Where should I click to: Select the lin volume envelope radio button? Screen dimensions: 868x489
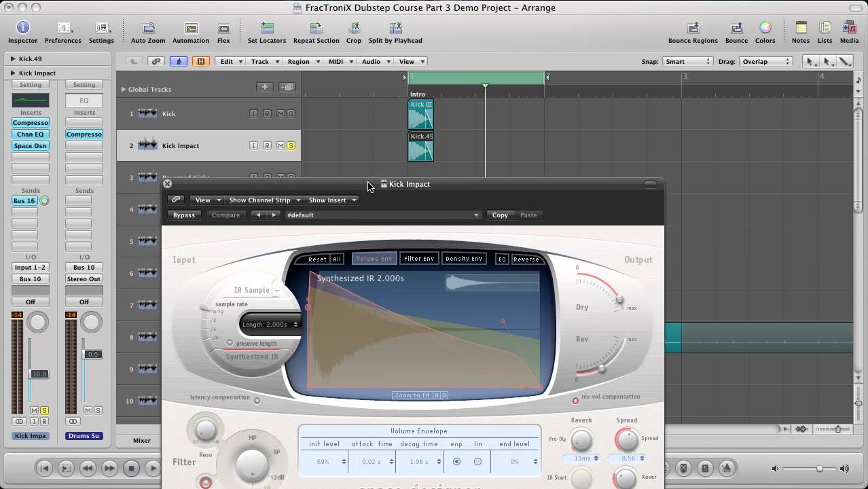pyautogui.click(x=477, y=461)
